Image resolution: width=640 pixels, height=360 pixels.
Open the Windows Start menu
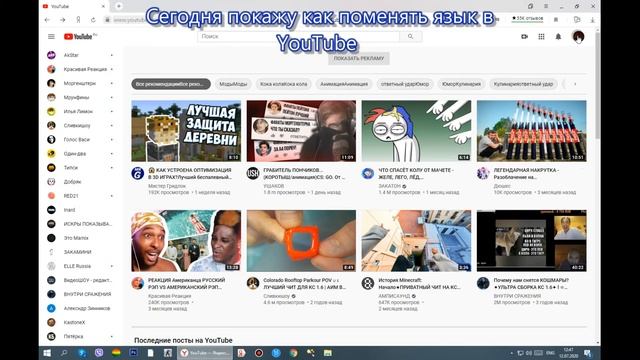[47, 353]
